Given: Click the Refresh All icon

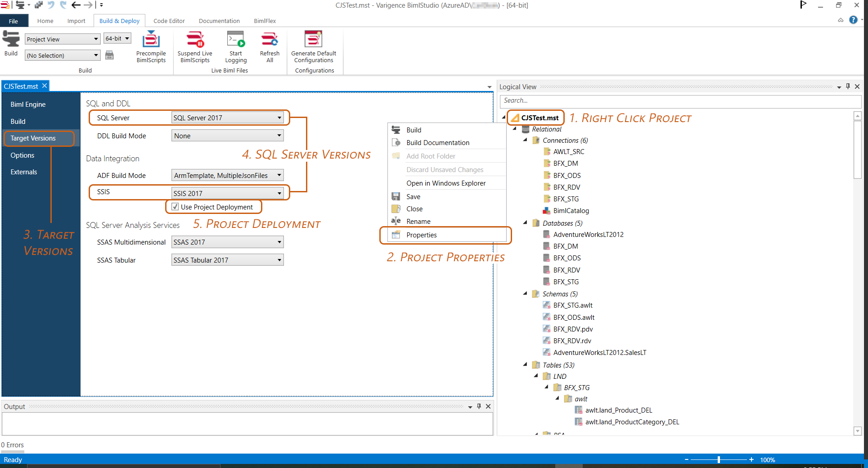Looking at the screenshot, I should click(x=270, y=40).
